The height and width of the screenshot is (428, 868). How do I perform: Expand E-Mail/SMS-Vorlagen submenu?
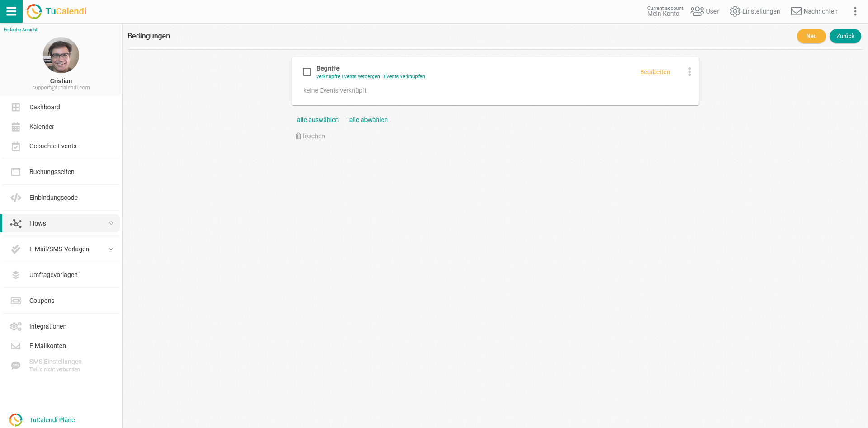(x=111, y=249)
